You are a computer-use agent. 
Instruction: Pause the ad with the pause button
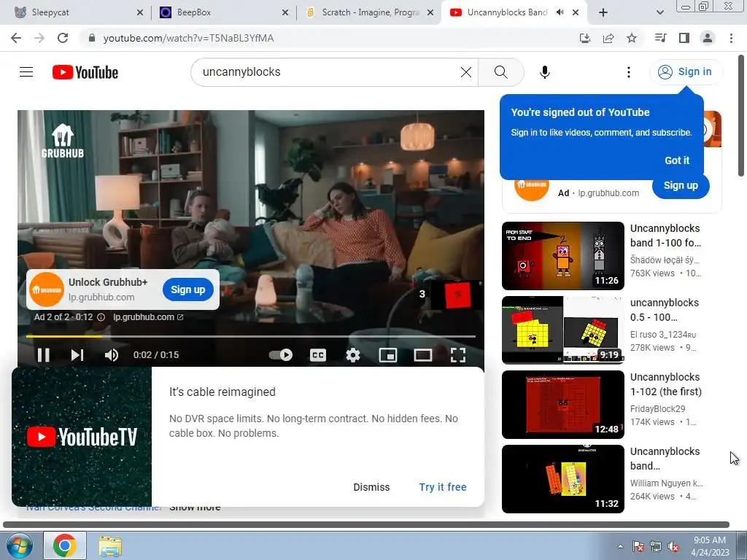point(43,355)
